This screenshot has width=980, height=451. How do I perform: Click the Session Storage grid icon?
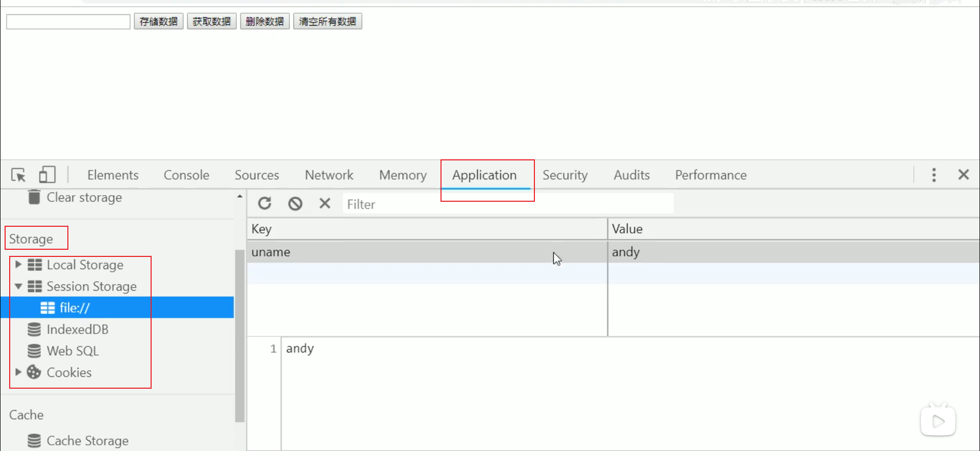(35, 287)
